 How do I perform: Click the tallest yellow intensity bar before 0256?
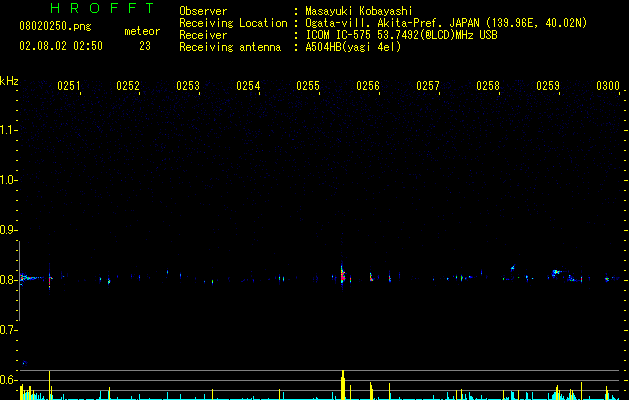click(x=343, y=385)
